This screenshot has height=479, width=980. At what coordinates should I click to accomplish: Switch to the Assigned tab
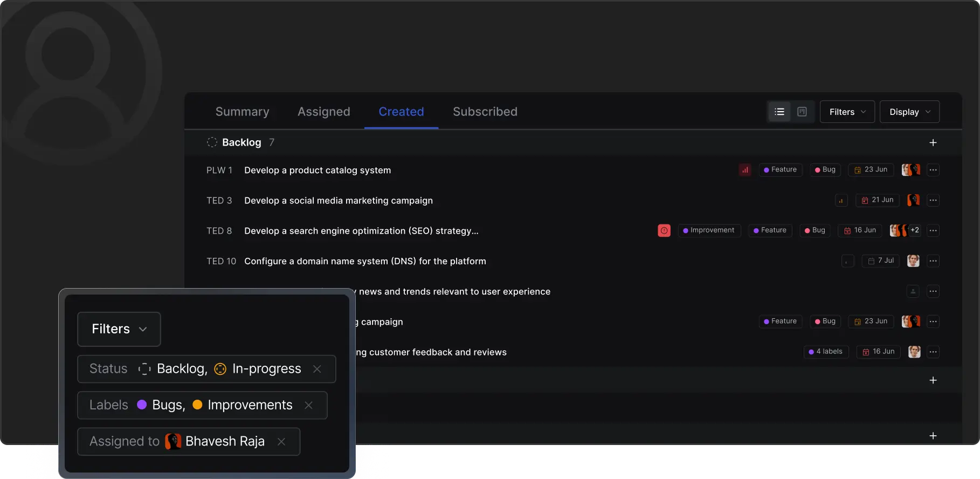(x=323, y=112)
